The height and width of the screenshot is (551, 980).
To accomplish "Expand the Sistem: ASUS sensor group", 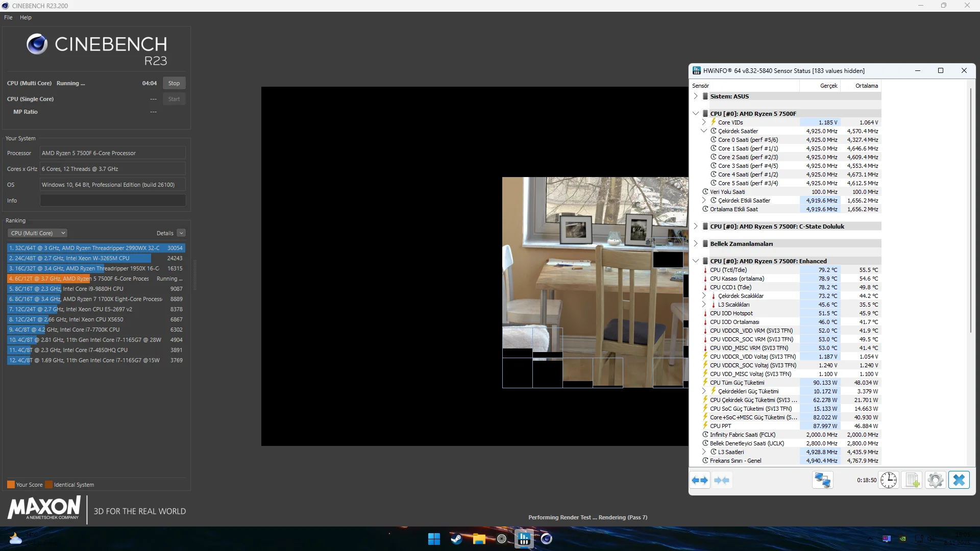I will pyautogui.click(x=696, y=96).
